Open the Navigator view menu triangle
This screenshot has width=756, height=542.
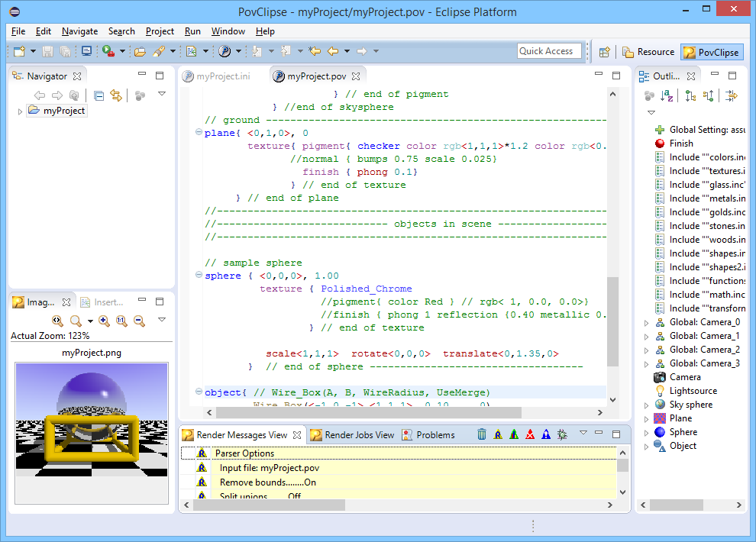(x=162, y=94)
